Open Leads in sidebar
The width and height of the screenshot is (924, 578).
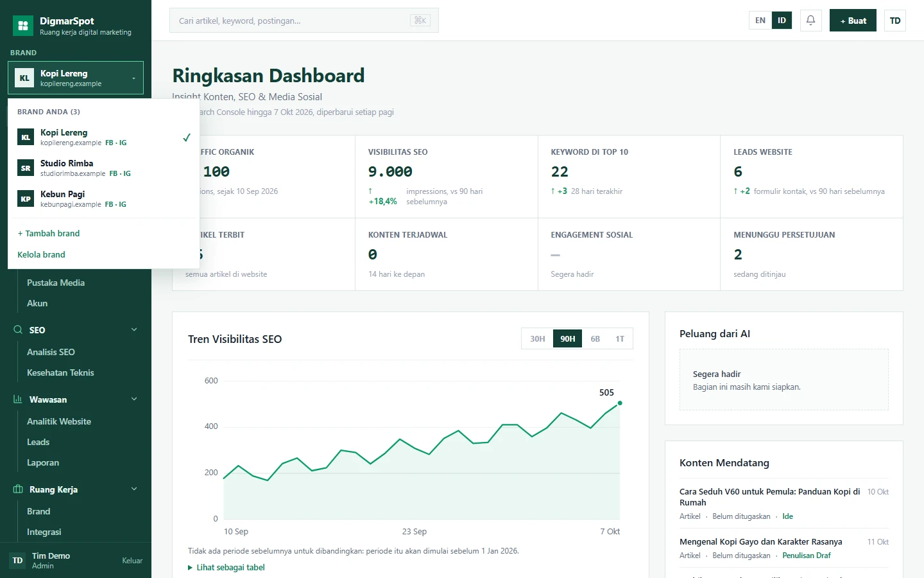click(38, 442)
